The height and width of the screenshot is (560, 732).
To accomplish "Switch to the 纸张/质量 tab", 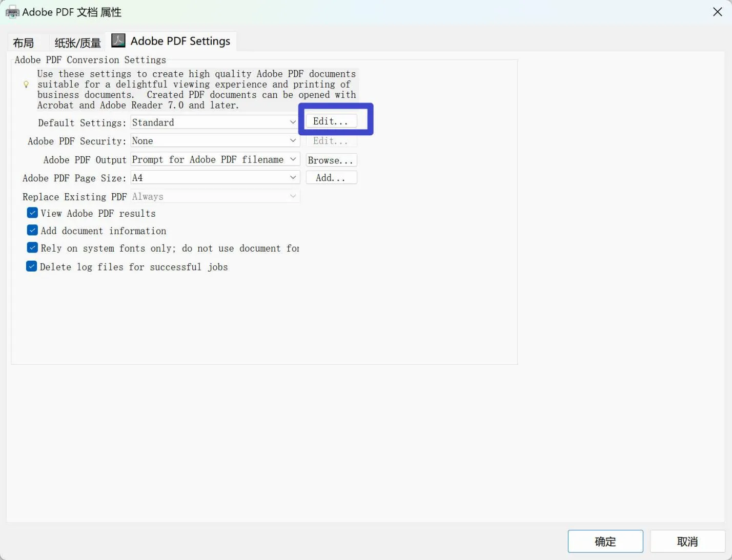I will (77, 43).
